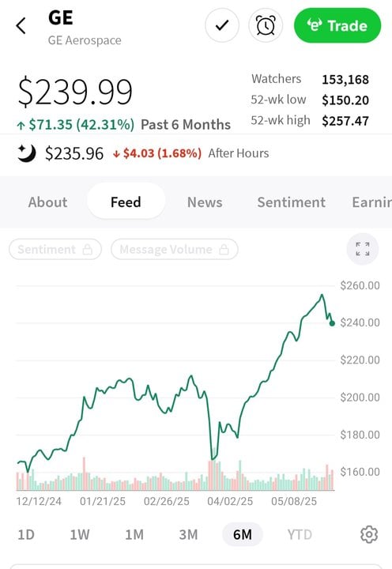This screenshot has width=392, height=569.
Task: Switch to the About tab
Action: pyautogui.click(x=47, y=202)
